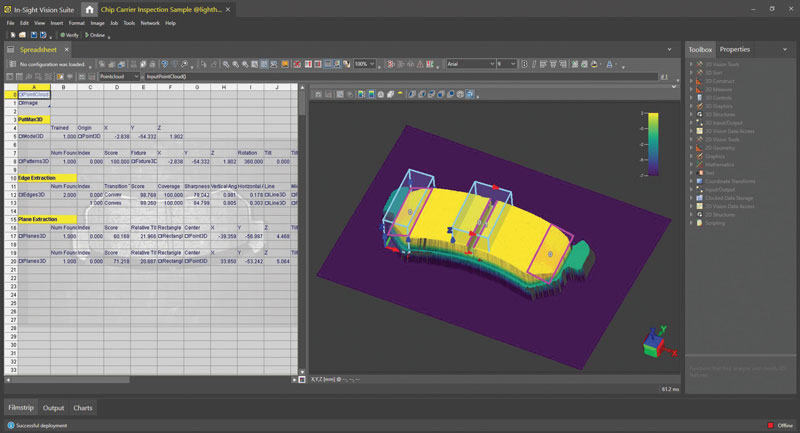Toggle italic text formatting
This screenshot has width=800, height=433.
point(534,64)
